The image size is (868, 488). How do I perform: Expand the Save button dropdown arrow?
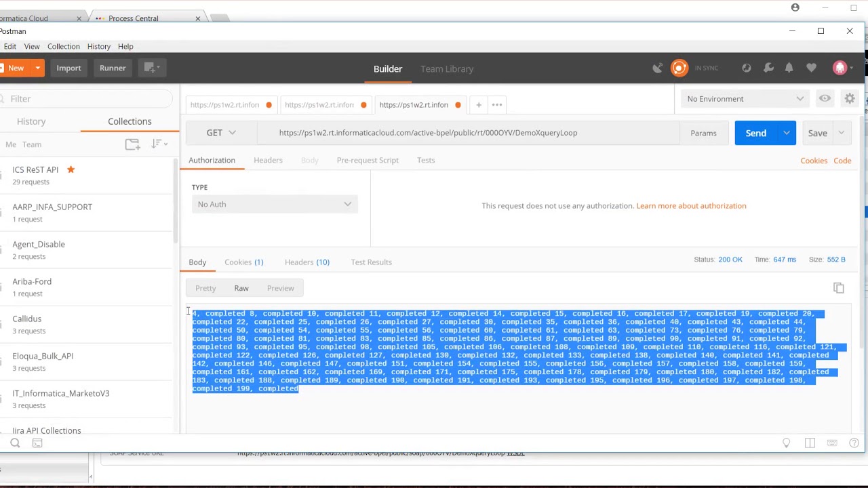842,134
